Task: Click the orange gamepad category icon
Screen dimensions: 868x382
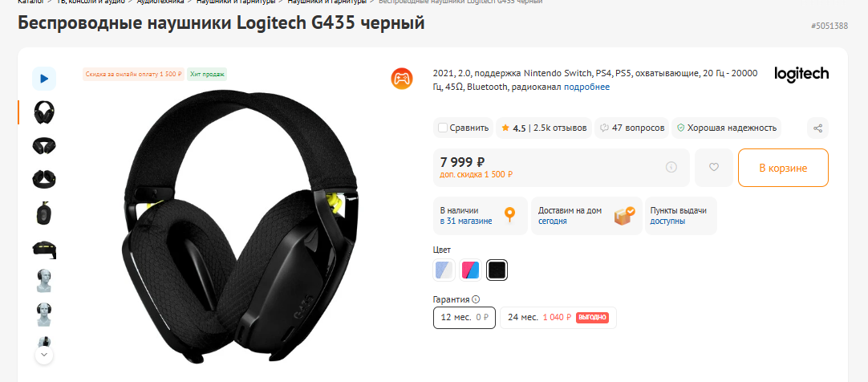Action: pos(401,78)
